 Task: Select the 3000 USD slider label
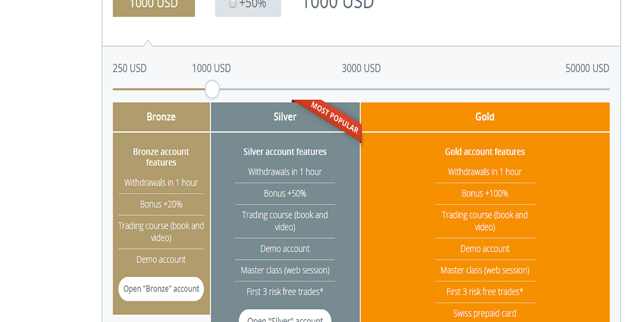(361, 68)
